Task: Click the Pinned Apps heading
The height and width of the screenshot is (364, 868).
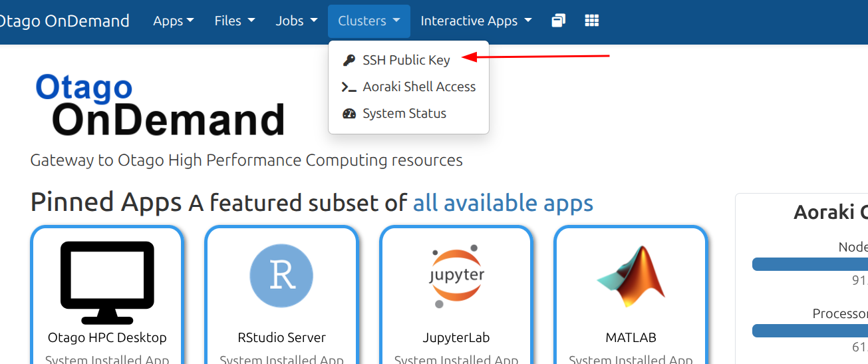Action: tap(106, 202)
